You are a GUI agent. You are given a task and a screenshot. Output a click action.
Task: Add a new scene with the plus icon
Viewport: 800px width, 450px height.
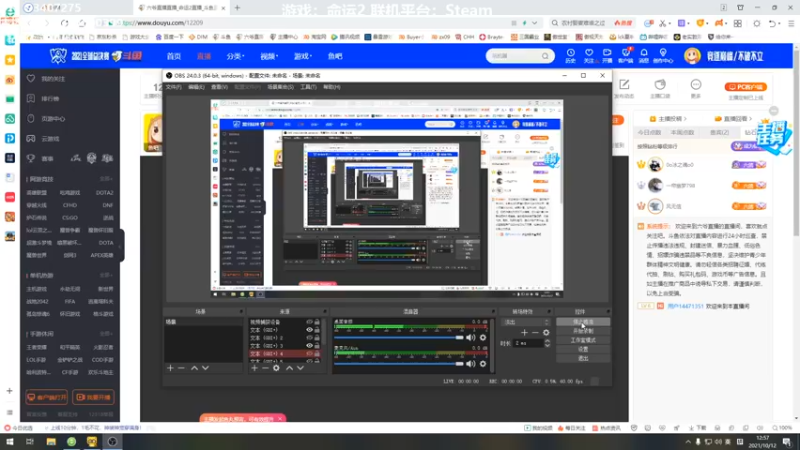pyautogui.click(x=170, y=368)
